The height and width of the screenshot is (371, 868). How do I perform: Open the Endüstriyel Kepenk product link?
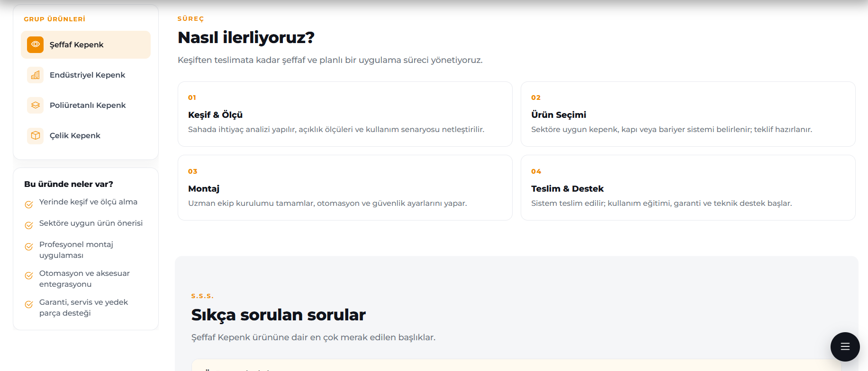pyautogui.click(x=86, y=75)
